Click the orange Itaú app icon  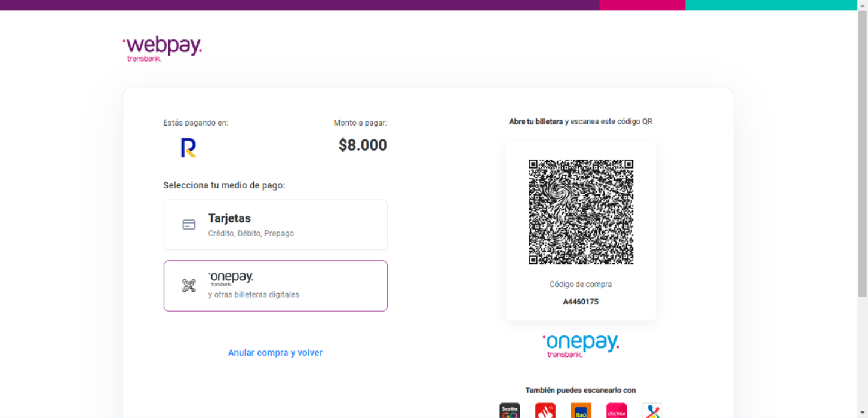pyautogui.click(x=581, y=411)
